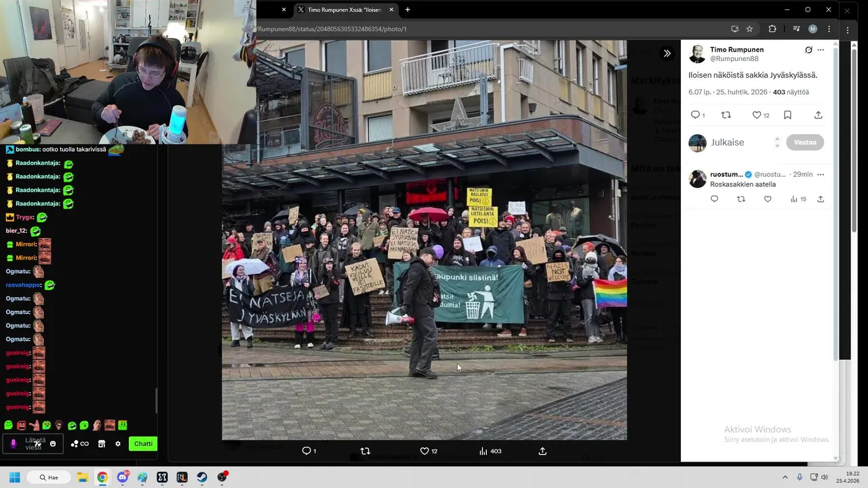Image resolution: width=868 pixels, height=488 pixels.
Task: View analytics count 15 on ruostum's reply
Action: pyautogui.click(x=798, y=199)
